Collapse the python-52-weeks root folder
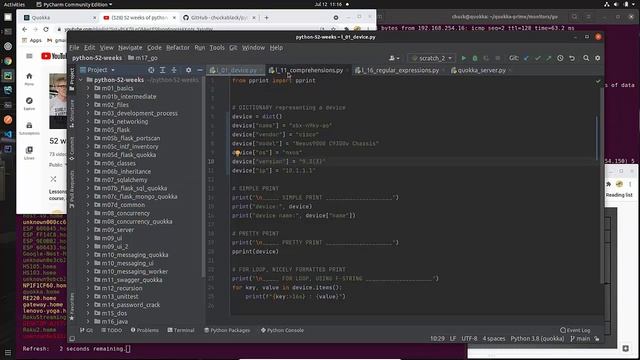The width and height of the screenshot is (640, 360). point(81,80)
